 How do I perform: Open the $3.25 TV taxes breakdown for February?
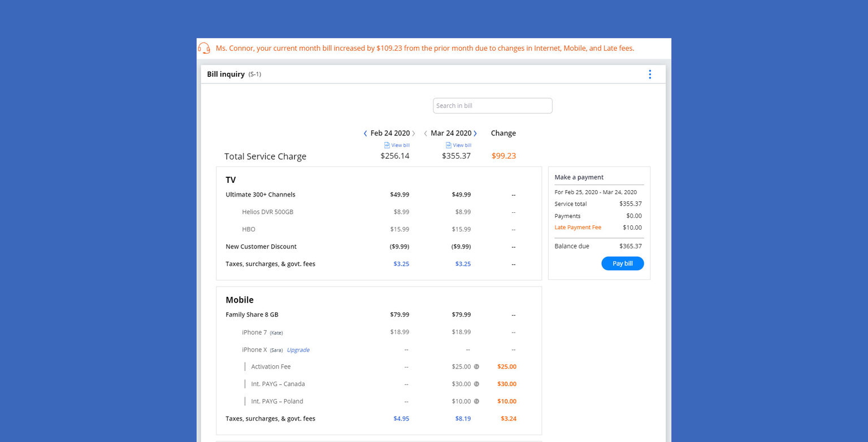(x=401, y=264)
